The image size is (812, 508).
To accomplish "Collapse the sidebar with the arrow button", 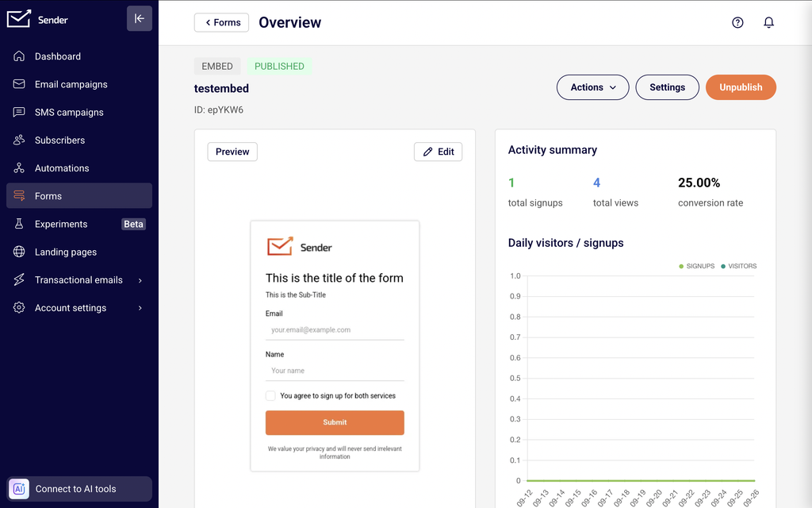I will (140, 19).
